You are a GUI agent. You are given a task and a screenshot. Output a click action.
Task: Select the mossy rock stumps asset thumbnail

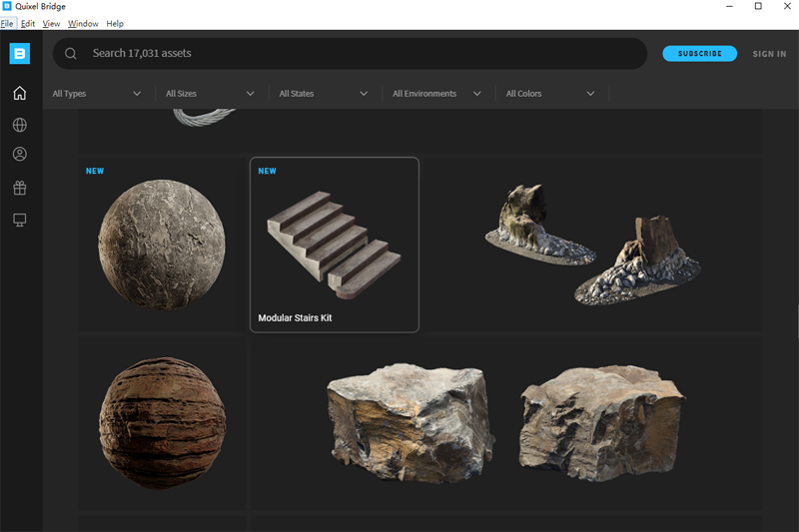coord(592,245)
